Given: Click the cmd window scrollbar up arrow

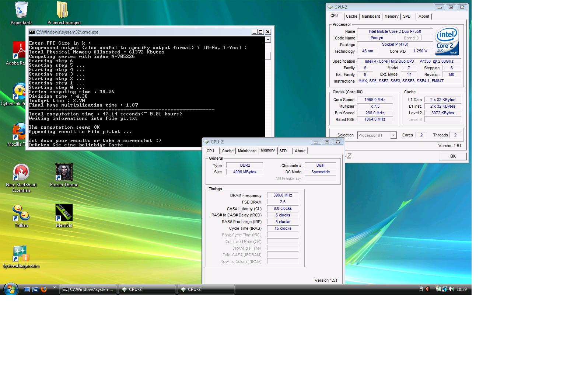Looking at the screenshot, I should [268, 39].
